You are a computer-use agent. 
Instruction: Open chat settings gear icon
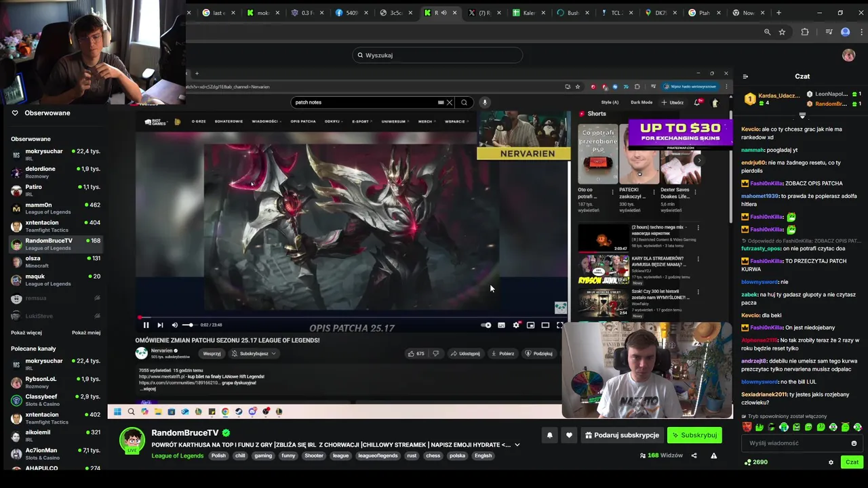tap(831, 462)
